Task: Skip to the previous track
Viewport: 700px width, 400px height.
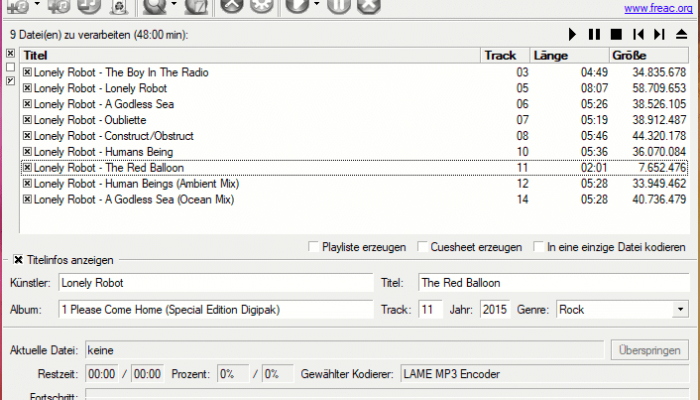Action: 638,34
